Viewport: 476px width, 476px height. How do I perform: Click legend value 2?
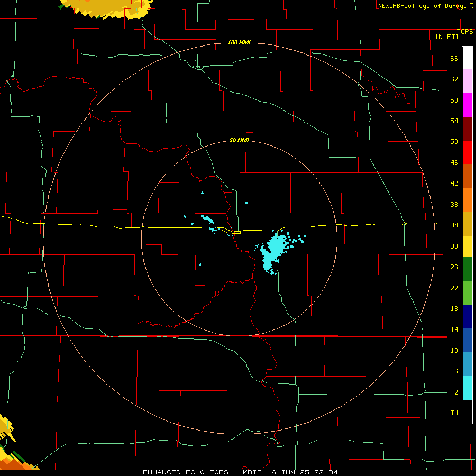456,392
